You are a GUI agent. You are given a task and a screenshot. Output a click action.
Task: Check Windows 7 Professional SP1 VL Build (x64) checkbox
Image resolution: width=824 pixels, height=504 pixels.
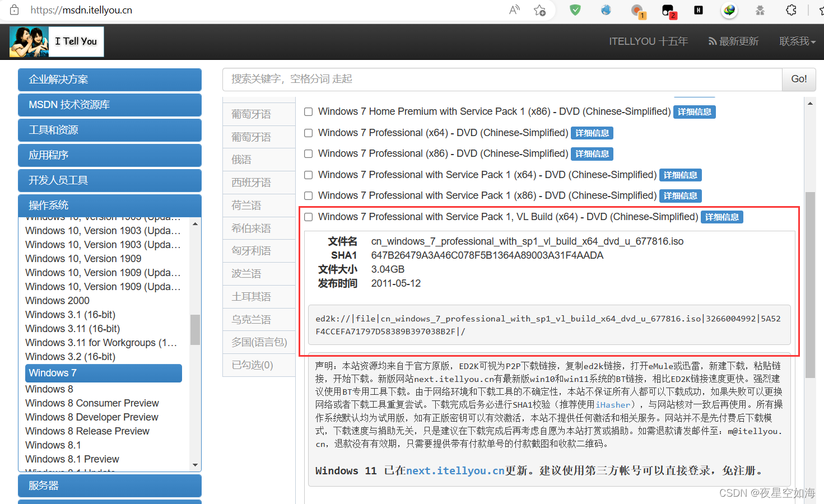(x=308, y=217)
